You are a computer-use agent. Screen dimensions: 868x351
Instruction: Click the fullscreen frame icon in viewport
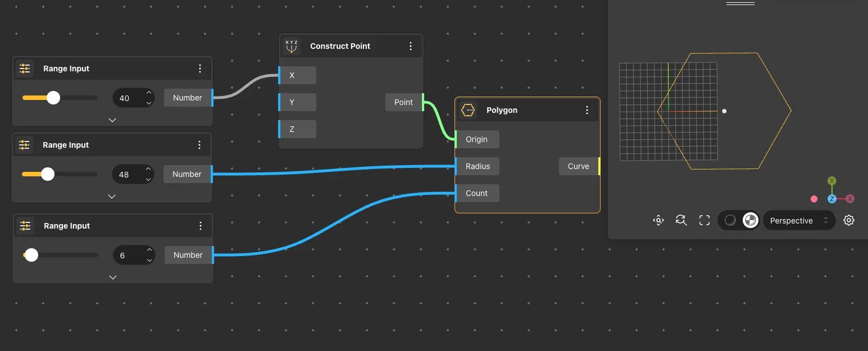[x=705, y=221]
